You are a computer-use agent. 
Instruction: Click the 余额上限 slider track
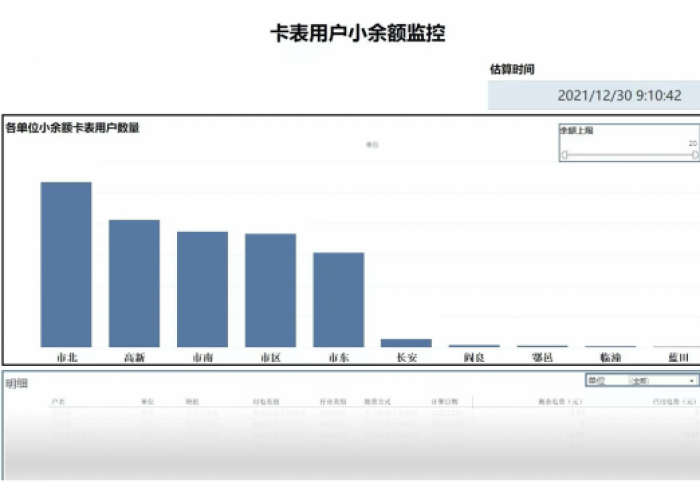(629, 154)
